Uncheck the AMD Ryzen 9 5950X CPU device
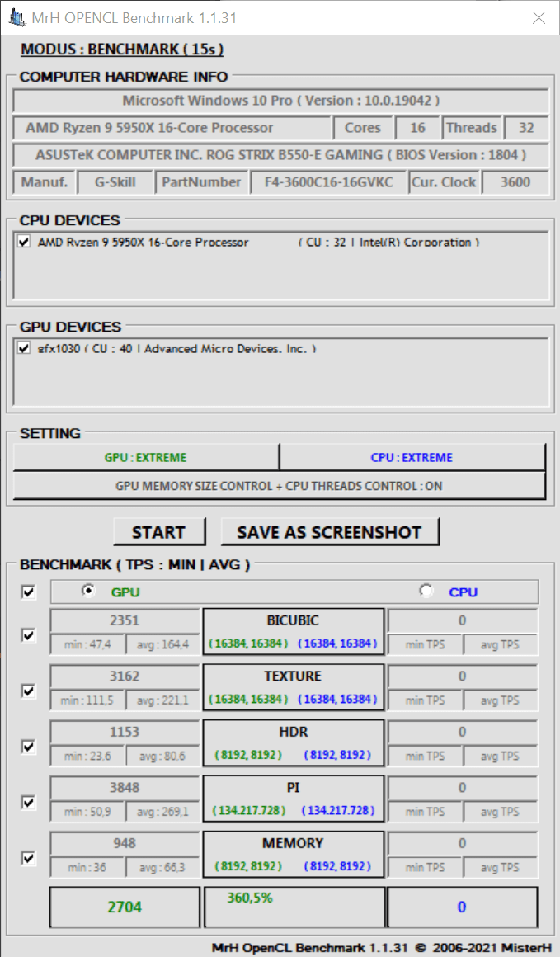 coord(24,242)
